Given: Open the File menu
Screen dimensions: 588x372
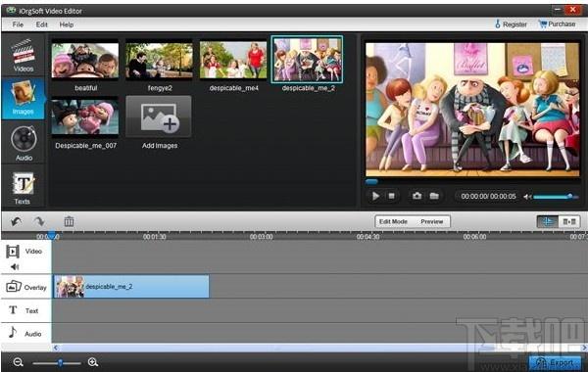Looking at the screenshot, I should pyautogui.click(x=18, y=24).
